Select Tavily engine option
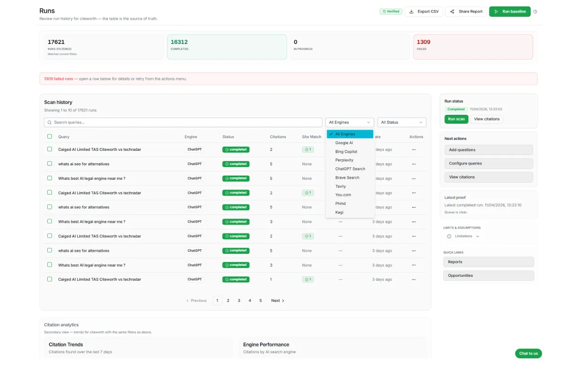Viewport: 588px width, 368px height. [x=350, y=186]
